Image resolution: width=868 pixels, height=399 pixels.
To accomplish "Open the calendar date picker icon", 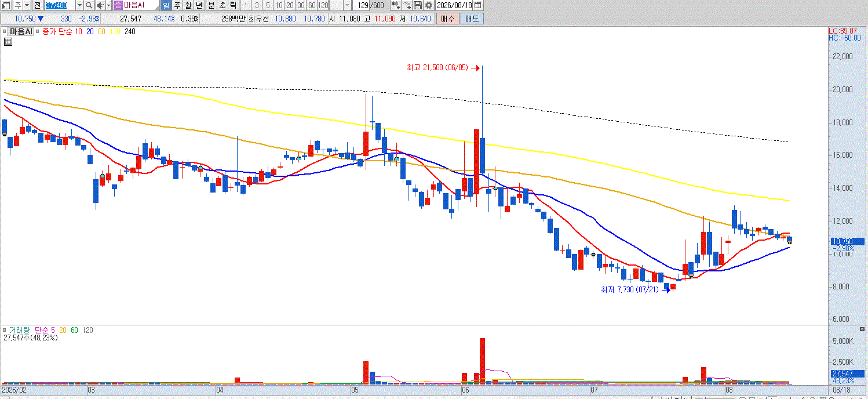I will click(x=477, y=5).
